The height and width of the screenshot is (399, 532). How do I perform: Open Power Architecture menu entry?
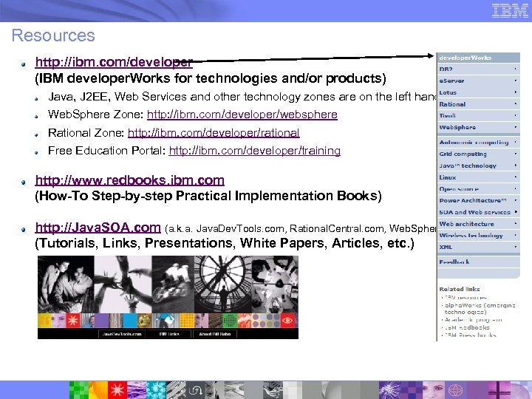pos(478,200)
